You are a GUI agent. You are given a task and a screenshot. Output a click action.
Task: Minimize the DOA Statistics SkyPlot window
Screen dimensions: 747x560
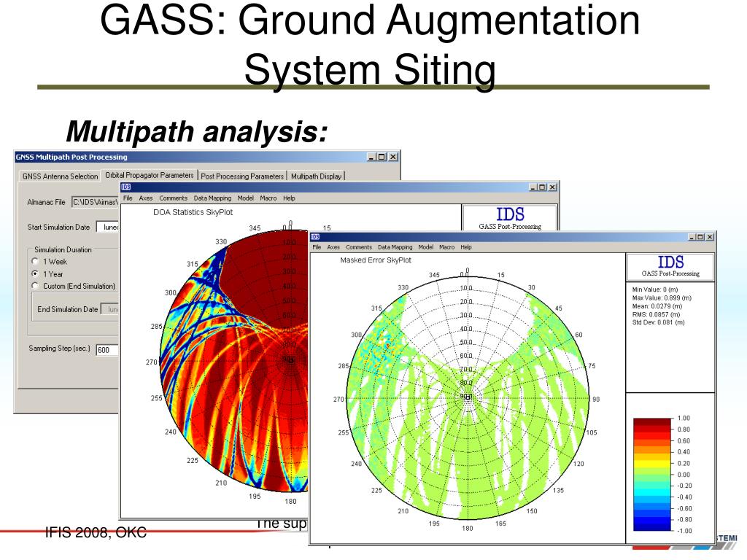point(533,187)
